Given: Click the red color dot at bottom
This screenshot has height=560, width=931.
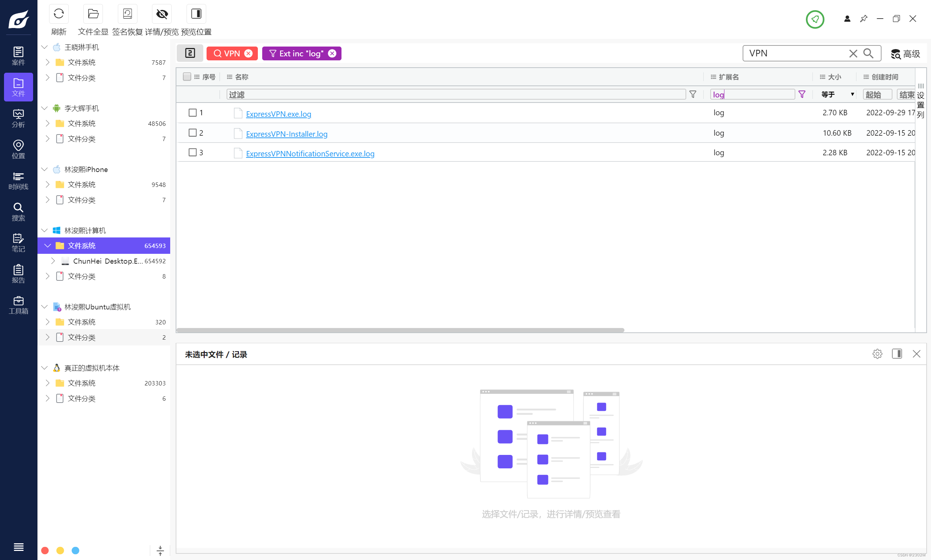Looking at the screenshot, I should 45,551.
